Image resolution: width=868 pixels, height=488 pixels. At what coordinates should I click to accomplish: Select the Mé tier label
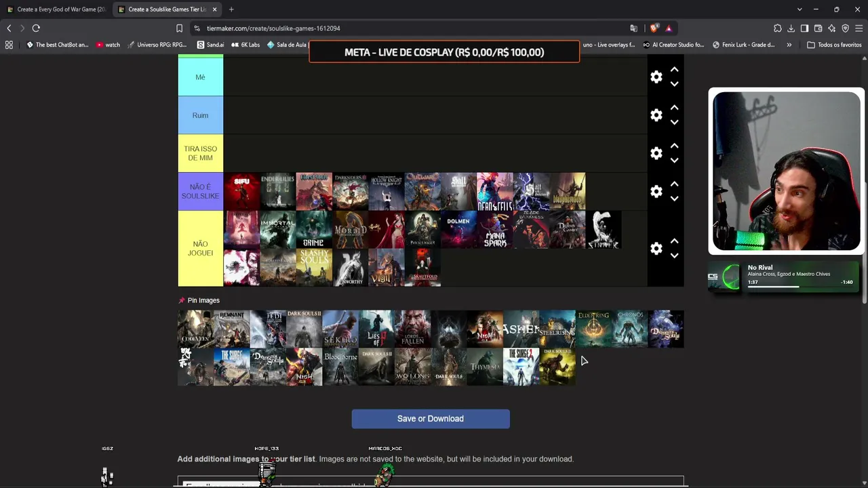(x=200, y=77)
